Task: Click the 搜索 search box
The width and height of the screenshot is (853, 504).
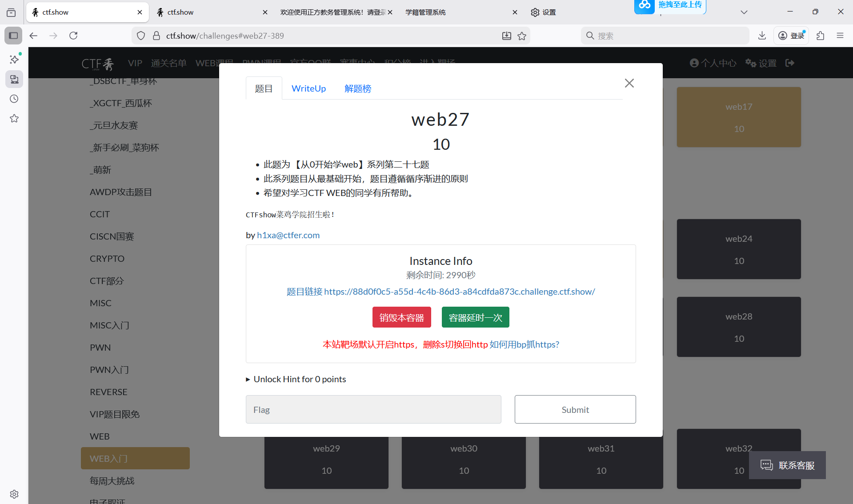Action: [x=665, y=36]
